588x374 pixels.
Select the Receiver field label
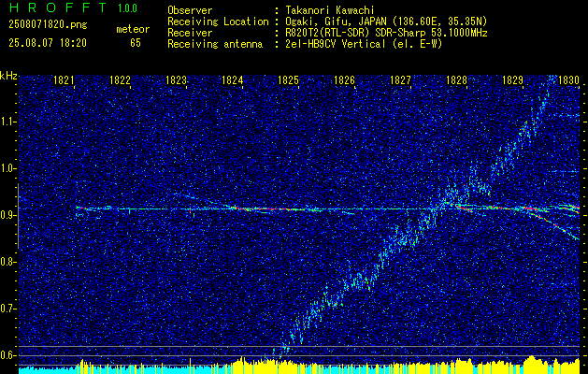[190, 33]
